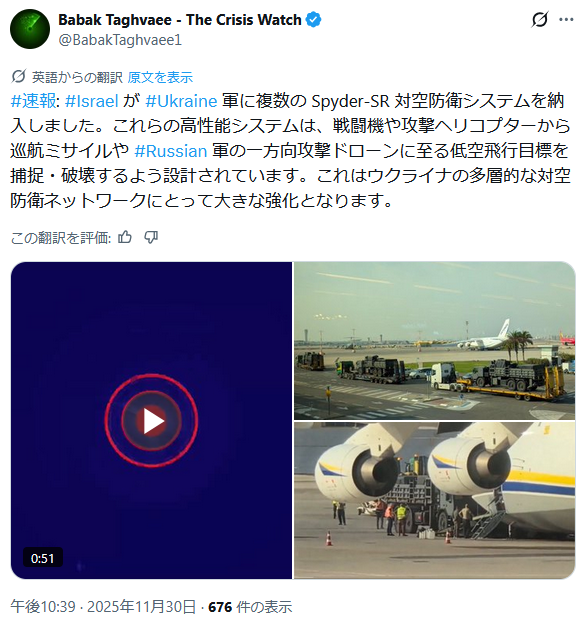Viewport: 584px width, 620px height.
Task: Open the photo of trucks on the airport tarmac
Action: [434, 340]
